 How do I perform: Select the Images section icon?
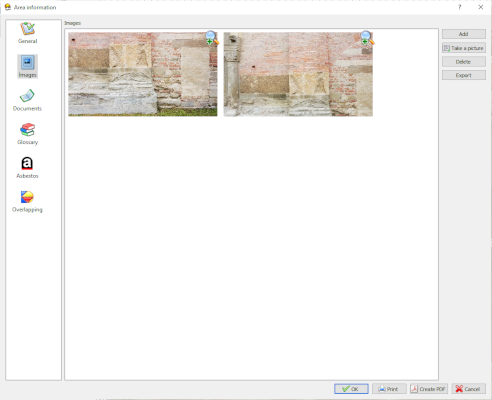click(27, 63)
